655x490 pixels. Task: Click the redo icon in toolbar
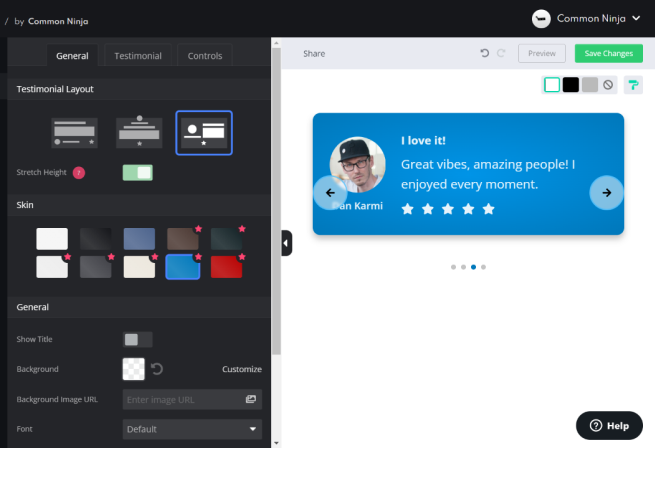point(501,53)
